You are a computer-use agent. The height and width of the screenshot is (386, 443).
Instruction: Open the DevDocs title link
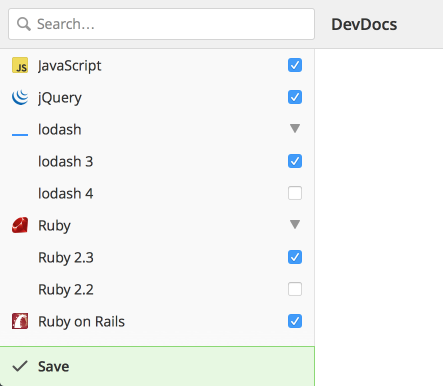click(364, 24)
